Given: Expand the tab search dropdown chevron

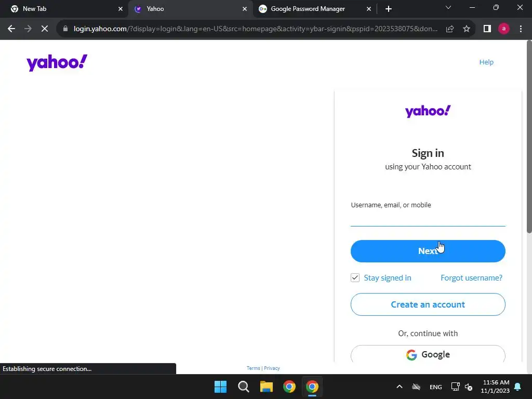Looking at the screenshot, I should coord(448,8).
